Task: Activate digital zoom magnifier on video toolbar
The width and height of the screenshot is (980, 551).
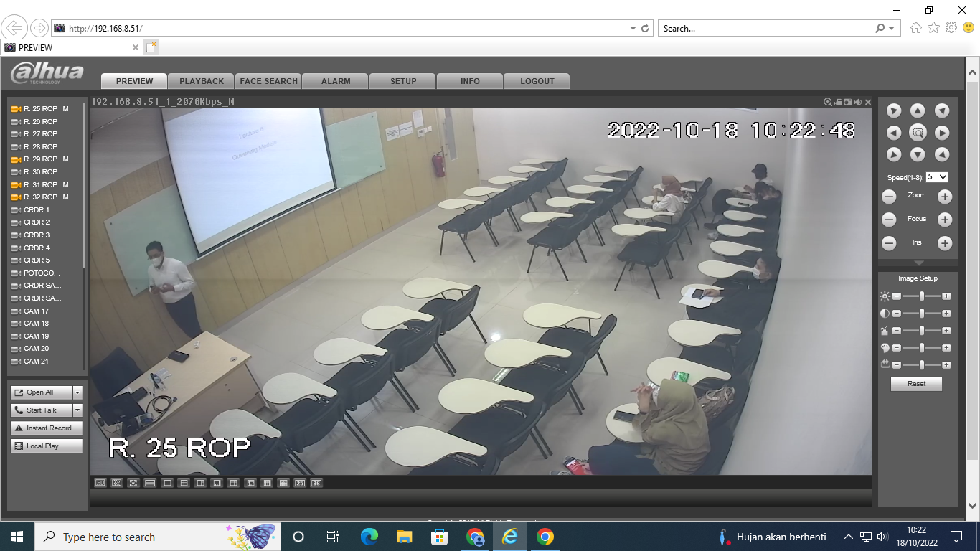Action: point(828,102)
